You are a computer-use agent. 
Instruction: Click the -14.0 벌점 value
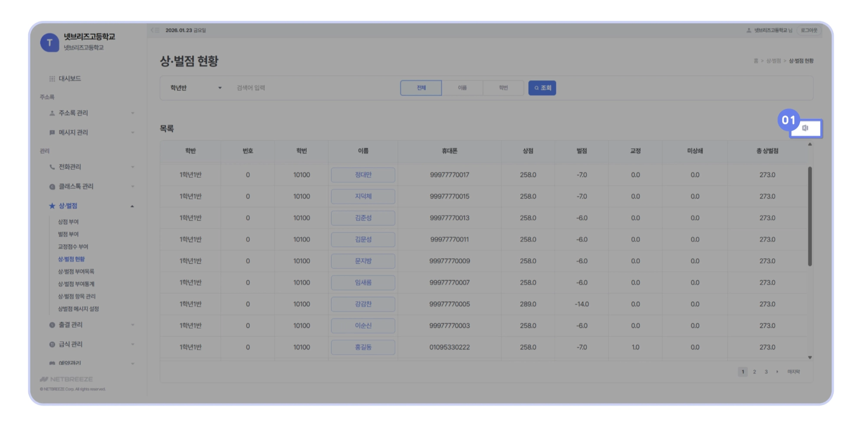(x=582, y=304)
